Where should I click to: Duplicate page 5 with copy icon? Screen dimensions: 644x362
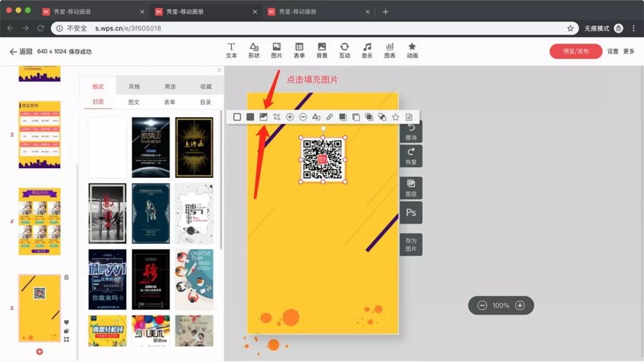pos(67,331)
